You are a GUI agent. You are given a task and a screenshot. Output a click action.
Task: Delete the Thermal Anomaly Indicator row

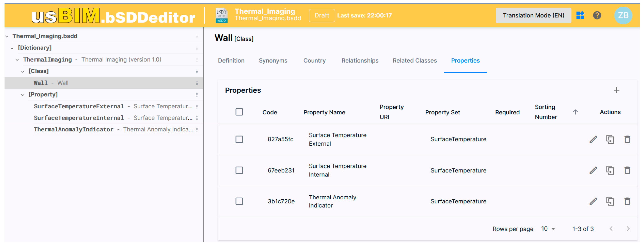[x=627, y=201]
